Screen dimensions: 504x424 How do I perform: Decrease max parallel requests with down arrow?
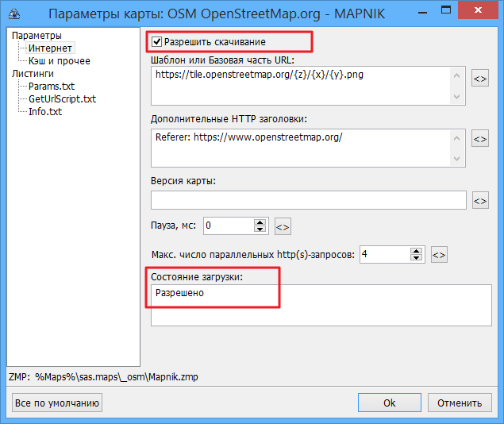[x=415, y=259]
